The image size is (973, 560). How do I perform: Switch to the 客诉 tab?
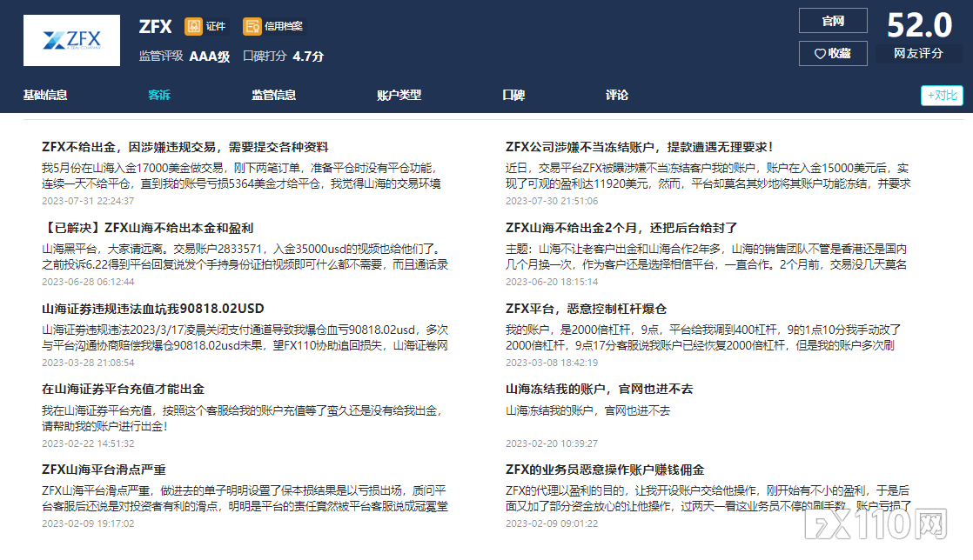coord(159,95)
